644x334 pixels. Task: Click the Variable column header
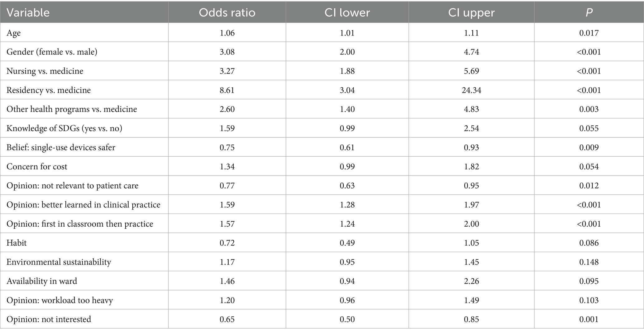point(28,12)
